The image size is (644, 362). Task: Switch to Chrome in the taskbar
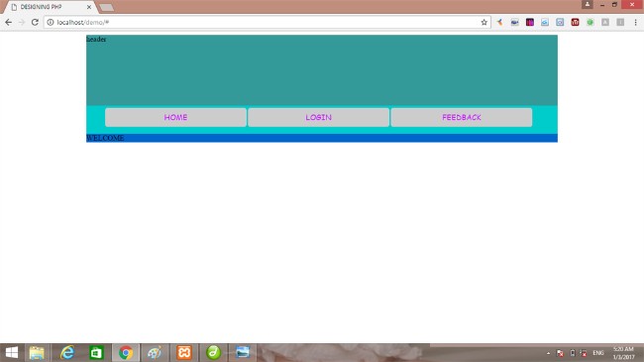tap(126, 352)
